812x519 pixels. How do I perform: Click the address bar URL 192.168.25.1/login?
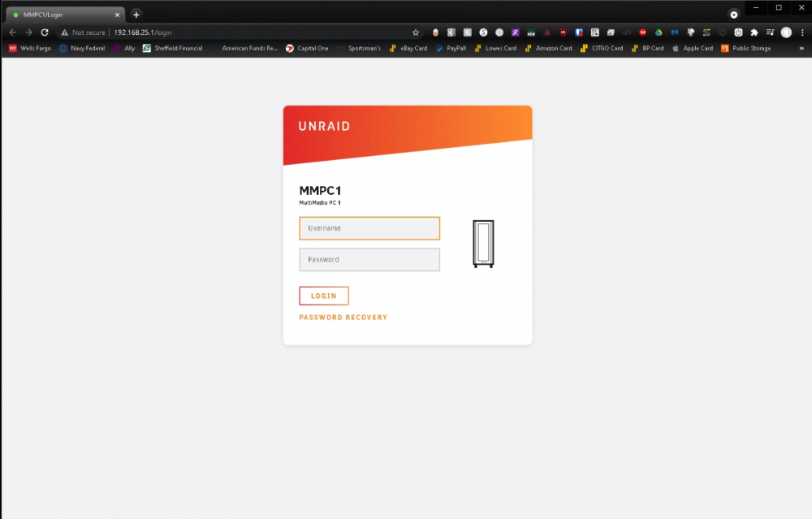(x=142, y=32)
